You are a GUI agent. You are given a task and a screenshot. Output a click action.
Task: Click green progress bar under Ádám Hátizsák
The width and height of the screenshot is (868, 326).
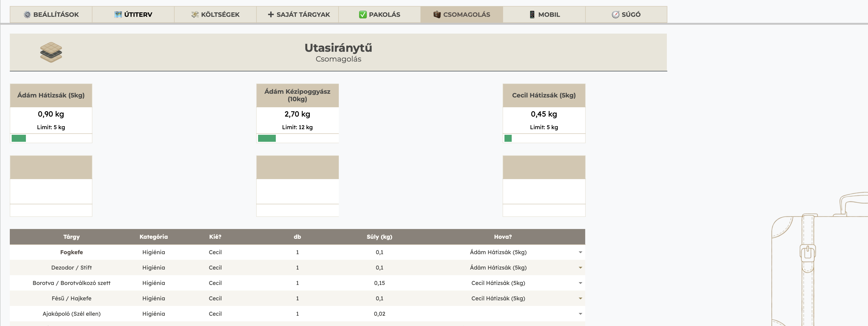[19, 138]
